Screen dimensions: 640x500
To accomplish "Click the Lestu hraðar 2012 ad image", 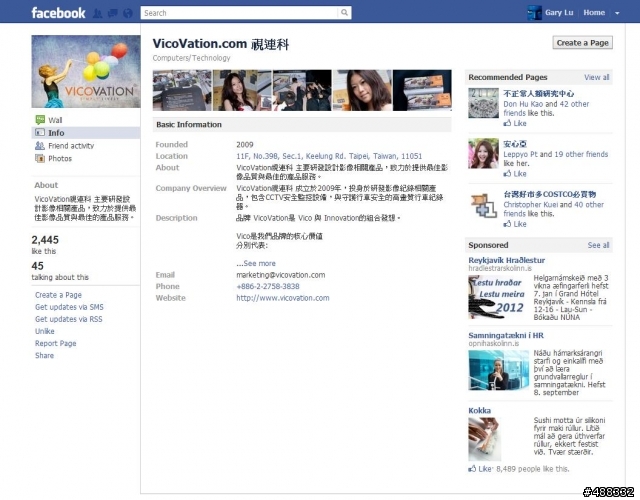I will click(498, 297).
